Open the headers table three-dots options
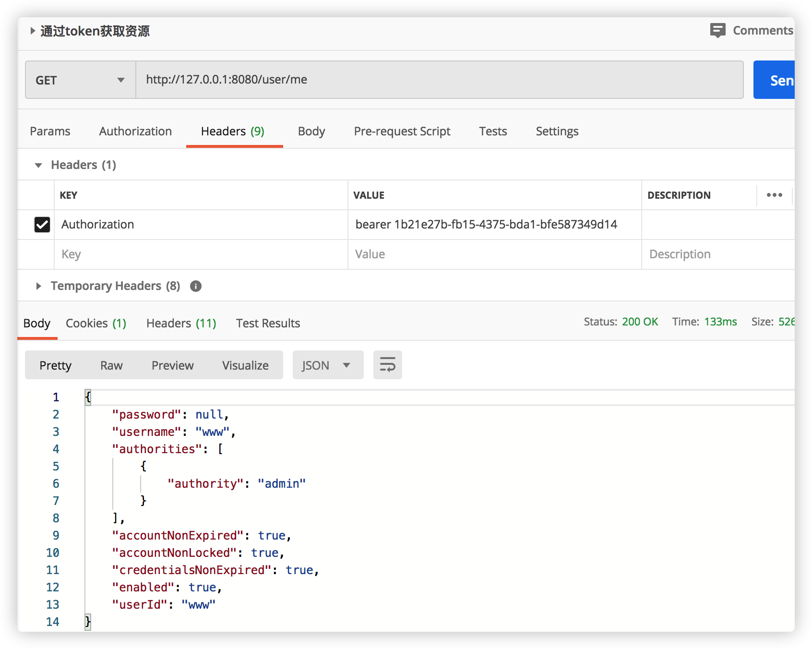Viewport: 812px width, 649px height. pos(774,195)
